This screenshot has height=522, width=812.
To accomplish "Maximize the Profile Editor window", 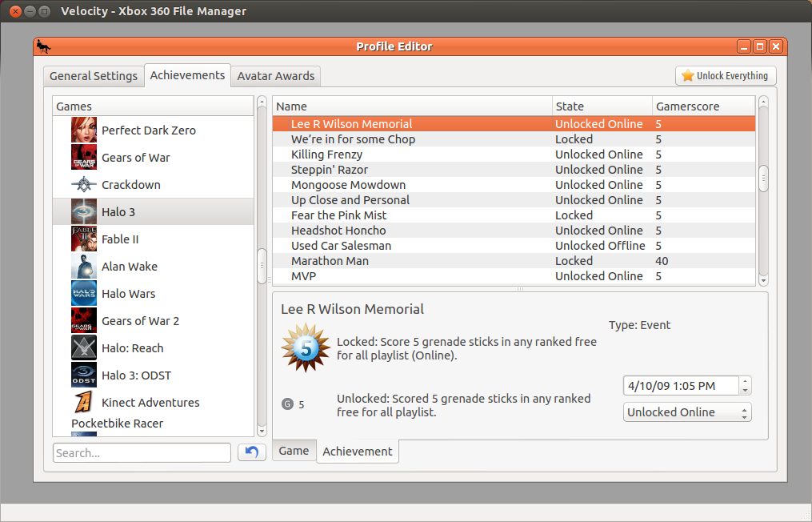I will (760, 46).
